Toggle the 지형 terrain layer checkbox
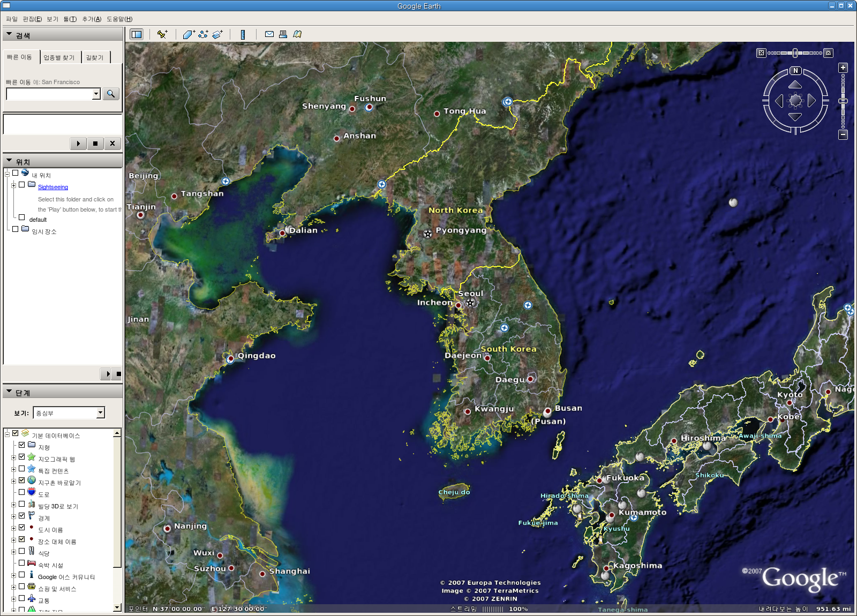Viewport: 857px width, 616px height. coord(22,445)
